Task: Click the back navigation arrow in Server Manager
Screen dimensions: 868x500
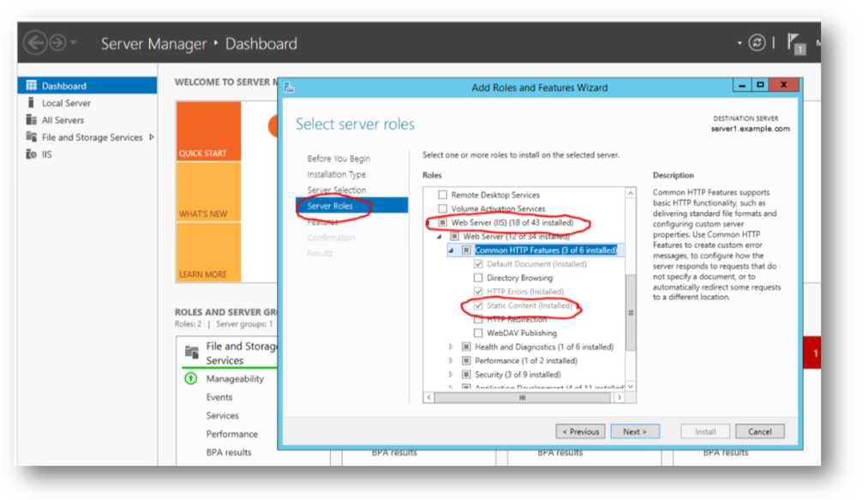Action: point(35,43)
